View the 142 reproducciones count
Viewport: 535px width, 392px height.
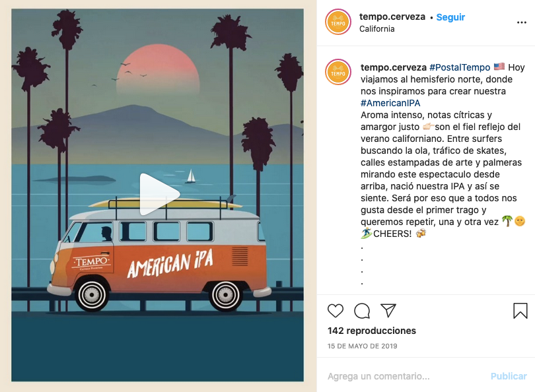[x=372, y=331]
